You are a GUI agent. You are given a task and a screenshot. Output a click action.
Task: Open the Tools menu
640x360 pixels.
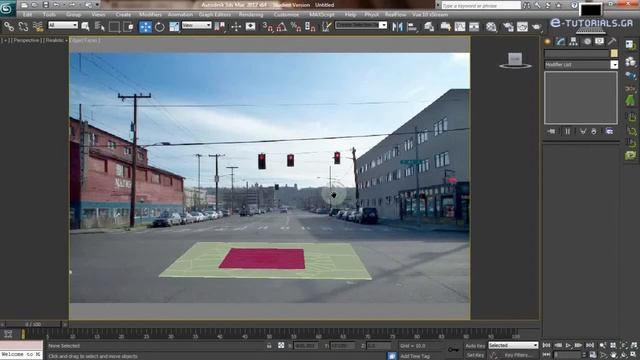pyautogui.click(x=49, y=15)
